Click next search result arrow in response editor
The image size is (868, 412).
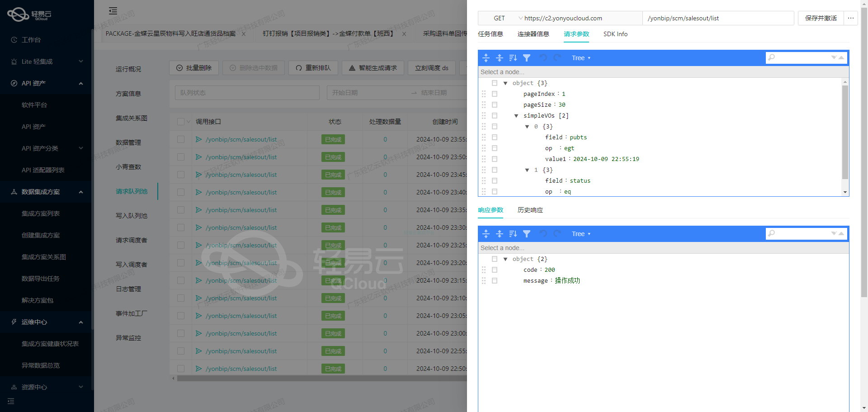(x=834, y=233)
